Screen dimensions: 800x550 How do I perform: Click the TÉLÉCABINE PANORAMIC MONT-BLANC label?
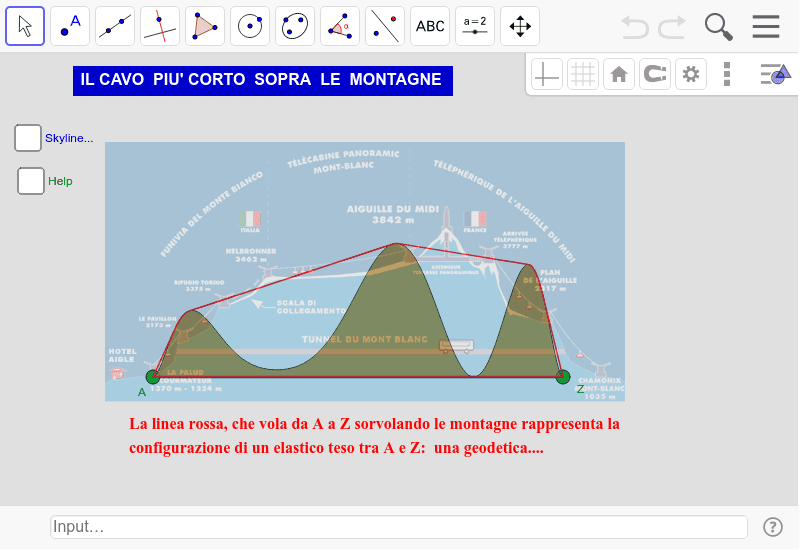343,160
